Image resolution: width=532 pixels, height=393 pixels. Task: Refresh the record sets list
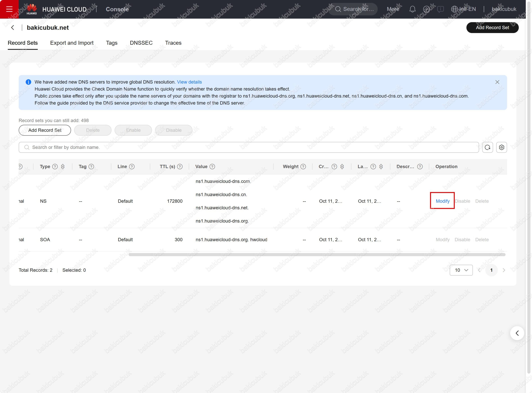click(x=487, y=147)
